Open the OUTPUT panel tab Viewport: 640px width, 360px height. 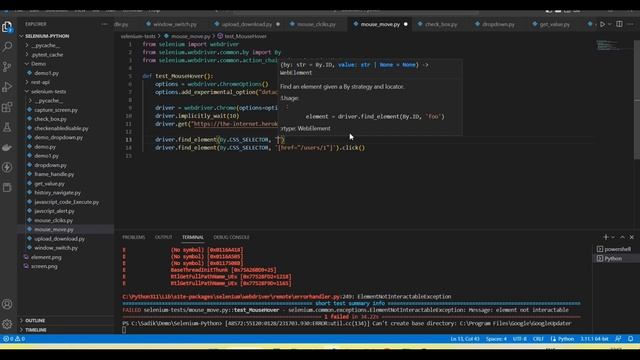point(163,237)
